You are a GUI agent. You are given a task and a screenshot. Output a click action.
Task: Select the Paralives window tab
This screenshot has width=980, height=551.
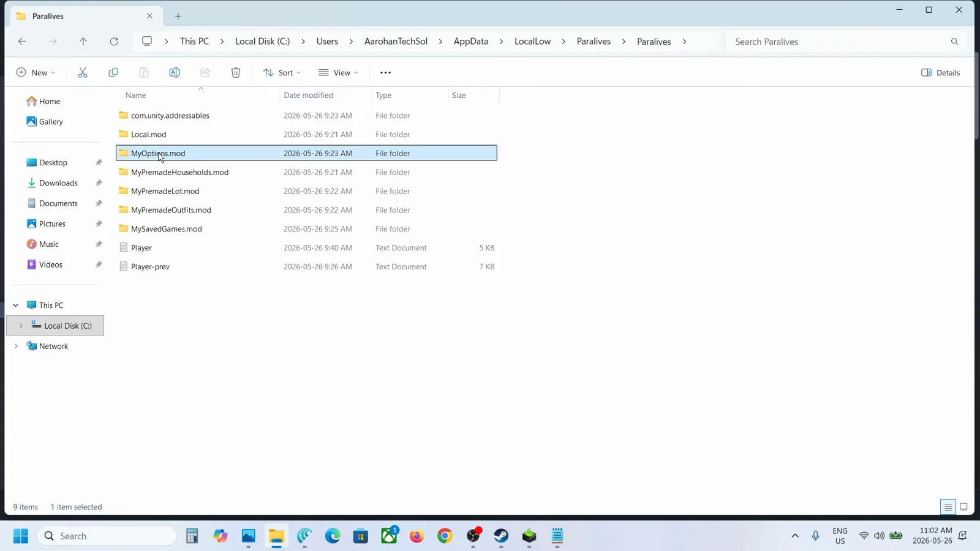pos(86,16)
